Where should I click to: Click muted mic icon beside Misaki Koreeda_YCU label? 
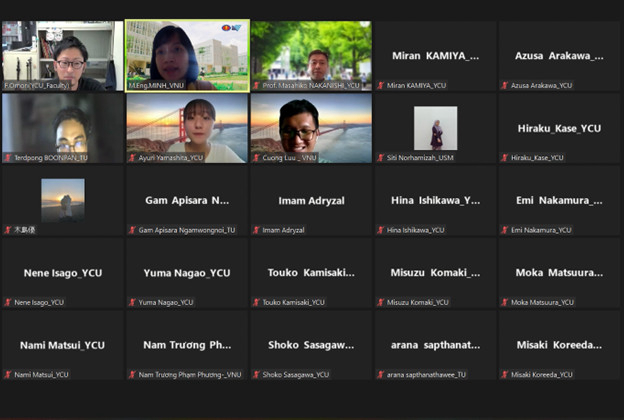click(x=505, y=375)
